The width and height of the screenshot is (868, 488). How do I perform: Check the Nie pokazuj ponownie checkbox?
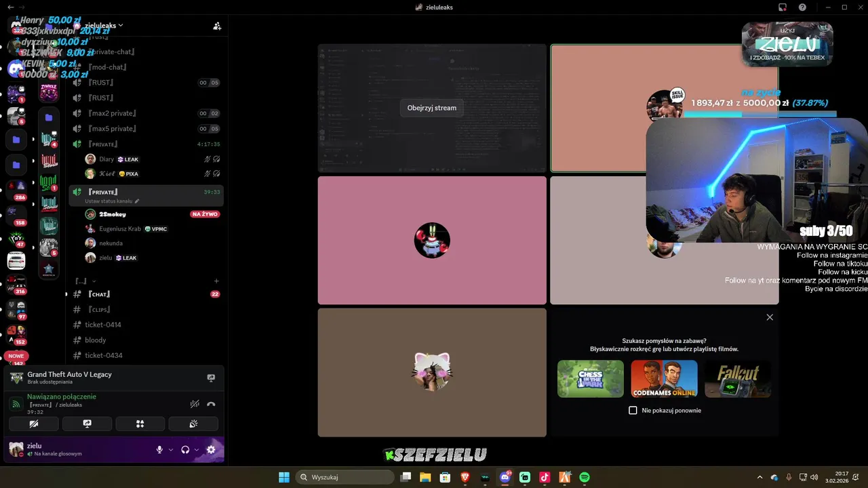tap(633, 410)
